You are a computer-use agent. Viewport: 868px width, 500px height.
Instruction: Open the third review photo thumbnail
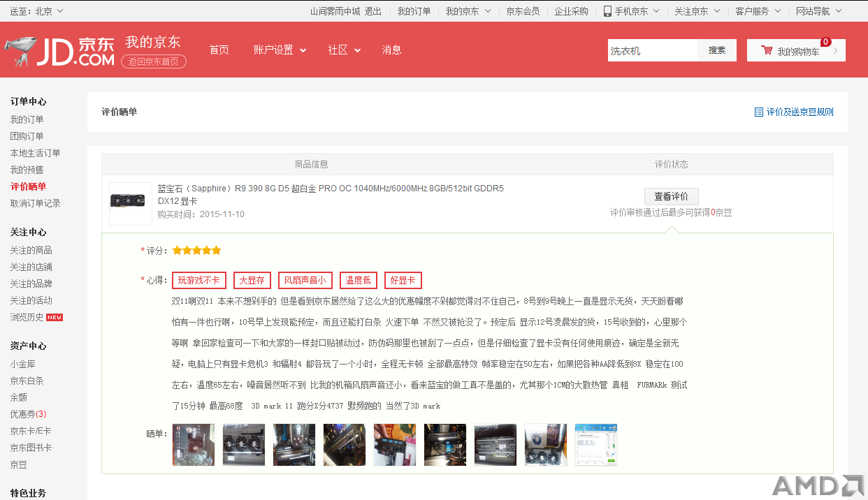click(294, 445)
